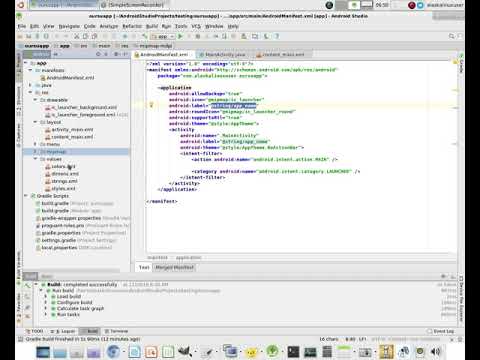Click the Project panel settings gear icon
This screenshot has height=360, width=480.
(x=116, y=54)
